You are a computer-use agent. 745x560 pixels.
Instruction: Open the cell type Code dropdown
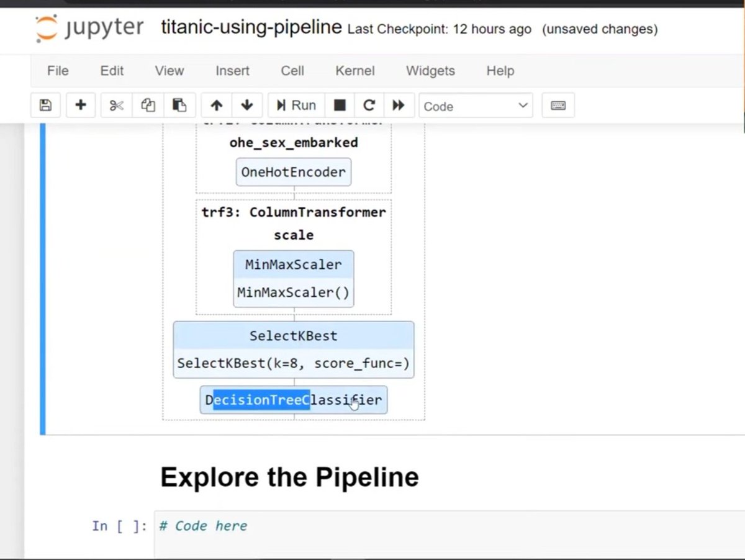coord(476,106)
